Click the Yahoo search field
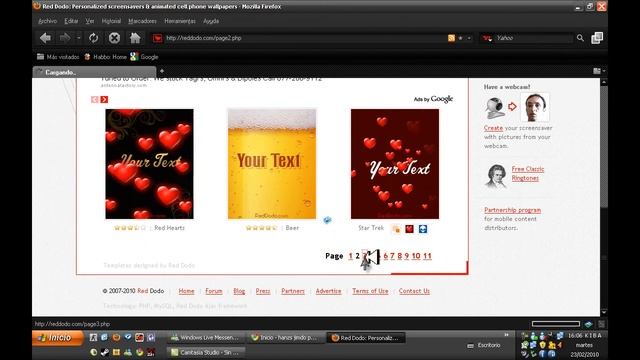Viewport: 640px width, 360px height. (533, 38)
